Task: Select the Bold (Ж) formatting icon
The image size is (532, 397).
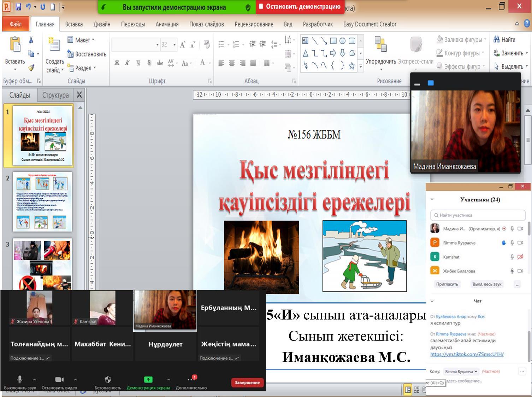Action: coord(116,62)
